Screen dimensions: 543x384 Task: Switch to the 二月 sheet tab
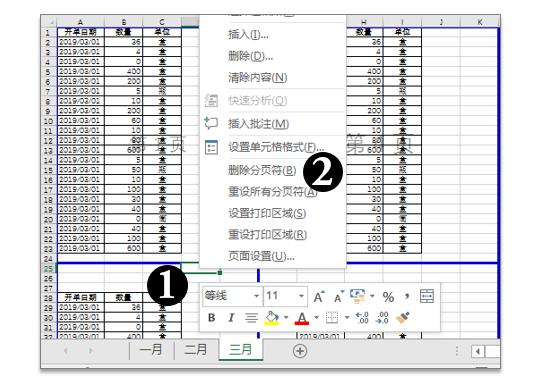coord(195,350)
